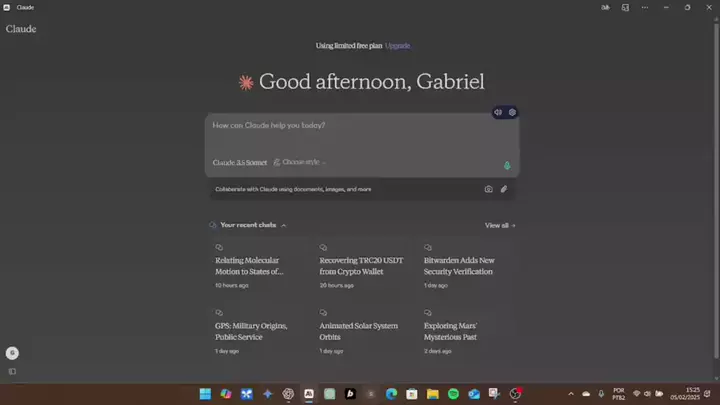Open the sidebar panel icon at bottom left
Viewport: 720px width, 405px height.
(x=12, y=371)
